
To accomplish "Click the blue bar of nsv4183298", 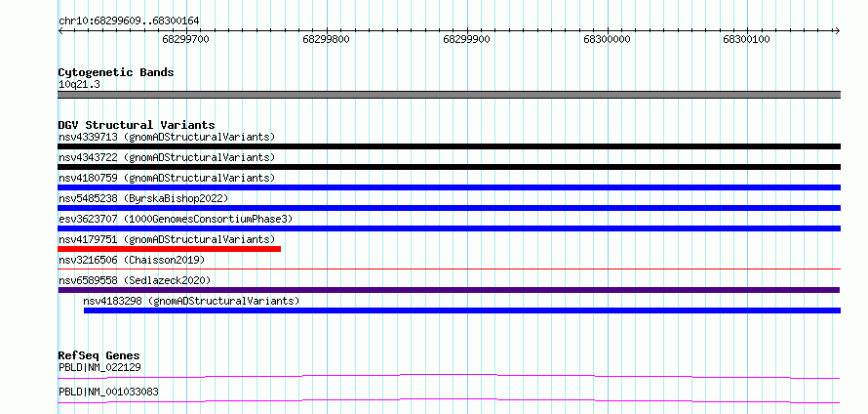I will (462, 310).
